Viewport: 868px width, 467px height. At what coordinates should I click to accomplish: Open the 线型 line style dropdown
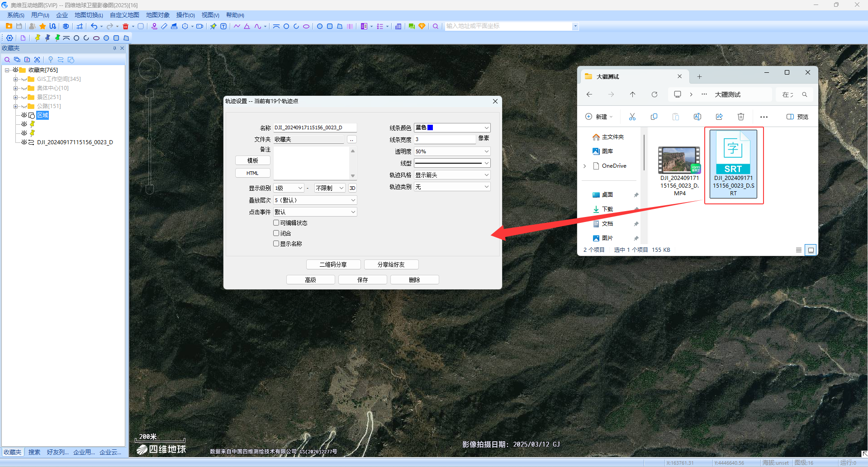pyautogui.click(x=452, y=163)
